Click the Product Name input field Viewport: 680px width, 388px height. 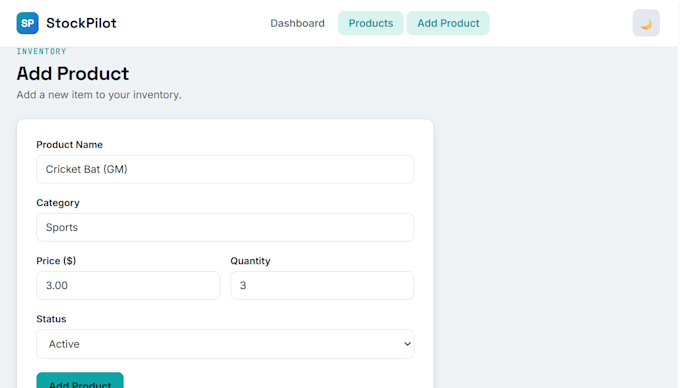pyautogui.click(x=225, y=169)
